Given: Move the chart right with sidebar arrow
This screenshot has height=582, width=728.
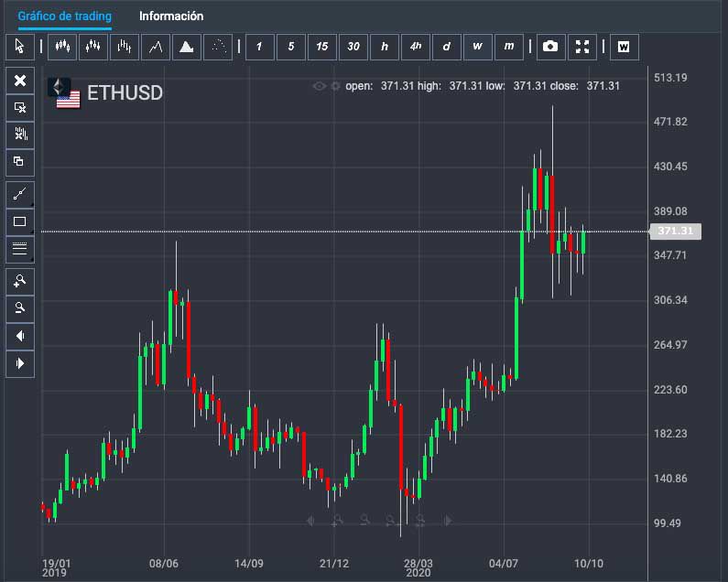Looking at the screenshot, I should click(20, 363).
